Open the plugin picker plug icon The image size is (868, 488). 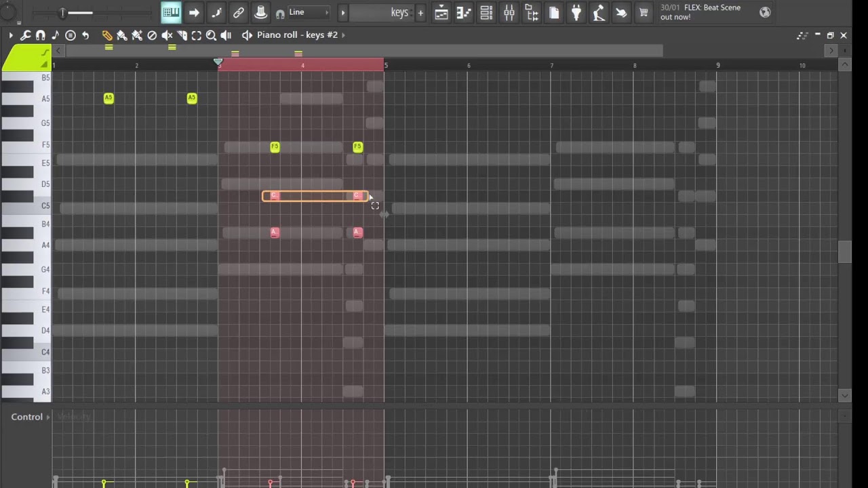[576, 12]
